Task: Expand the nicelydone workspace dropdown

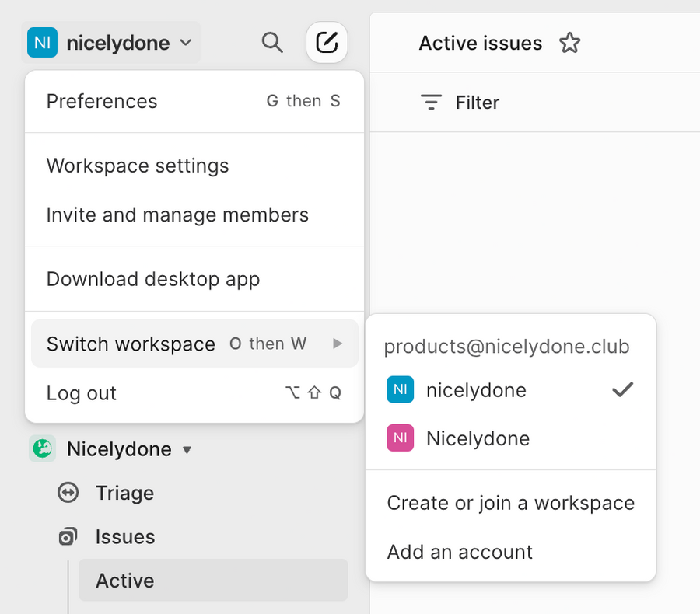Action: pos(187,43)
